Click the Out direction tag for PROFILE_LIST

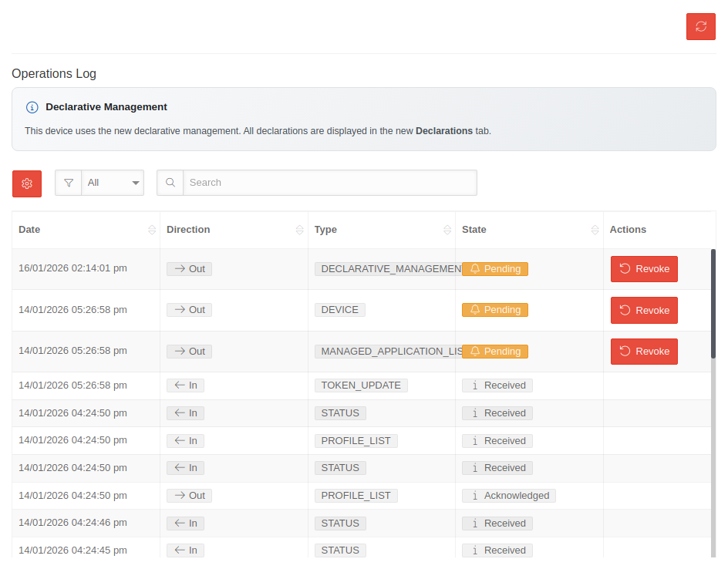point(189,496)
